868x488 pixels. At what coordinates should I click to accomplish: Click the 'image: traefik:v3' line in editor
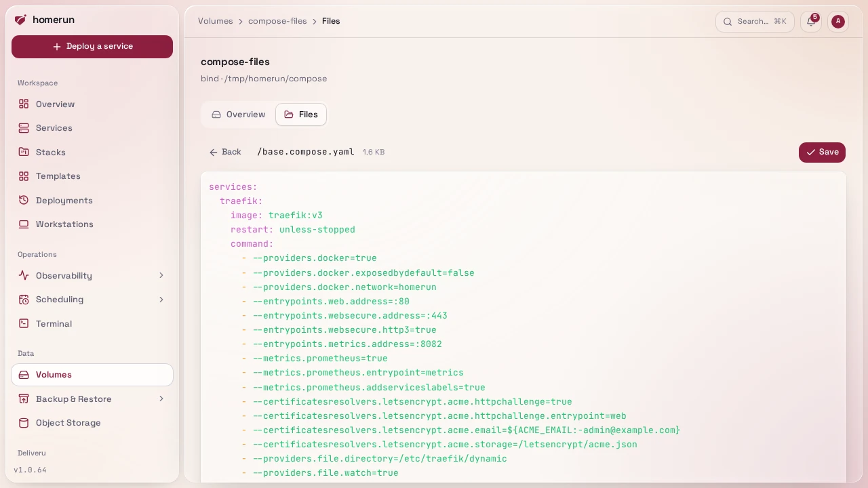coord(277,216)
